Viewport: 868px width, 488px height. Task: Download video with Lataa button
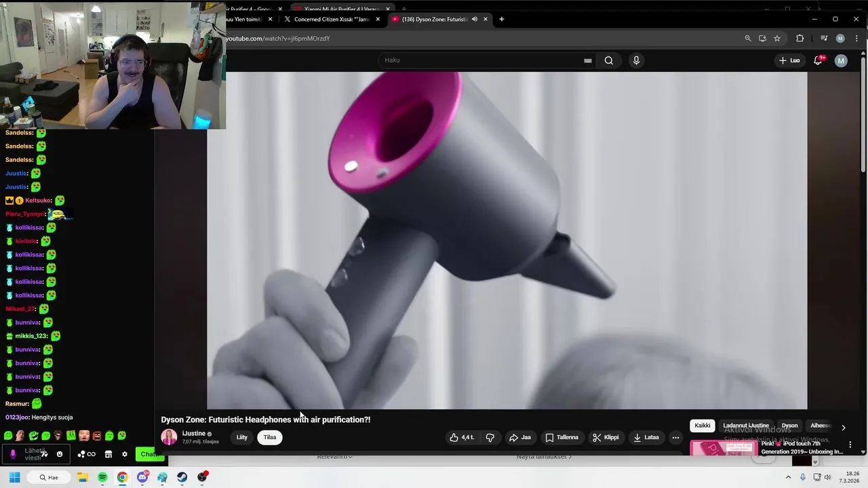pos(646,437)
